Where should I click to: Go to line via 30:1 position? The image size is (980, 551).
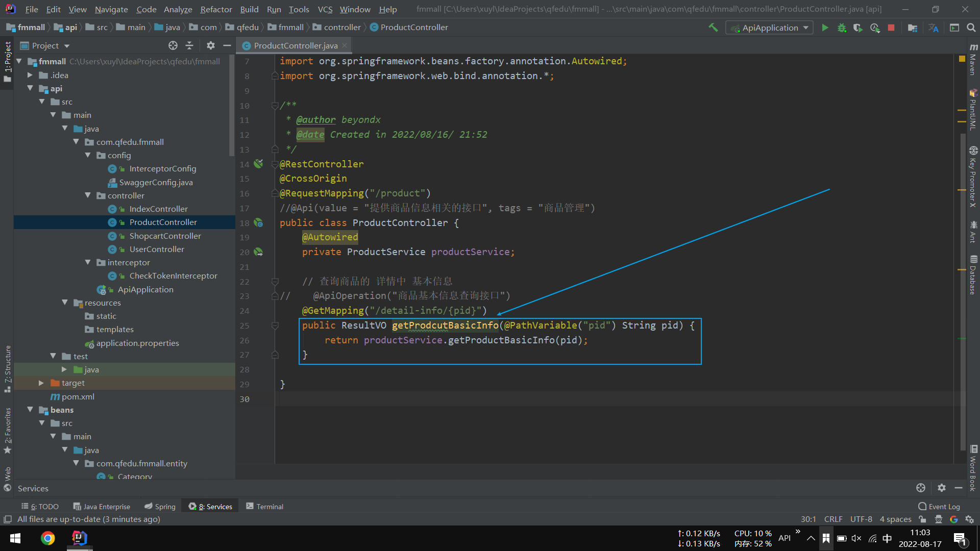click(x=808, y=519)
